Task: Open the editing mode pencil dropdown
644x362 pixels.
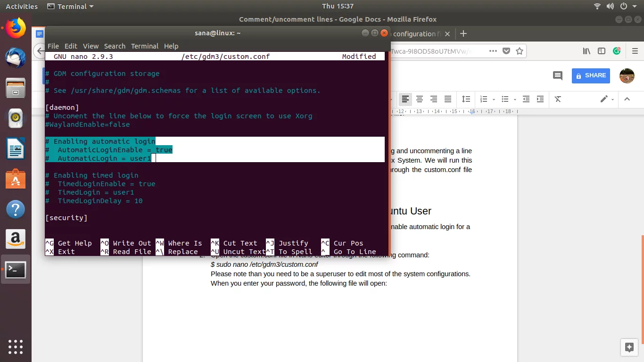Action: (x=607, y=99)
